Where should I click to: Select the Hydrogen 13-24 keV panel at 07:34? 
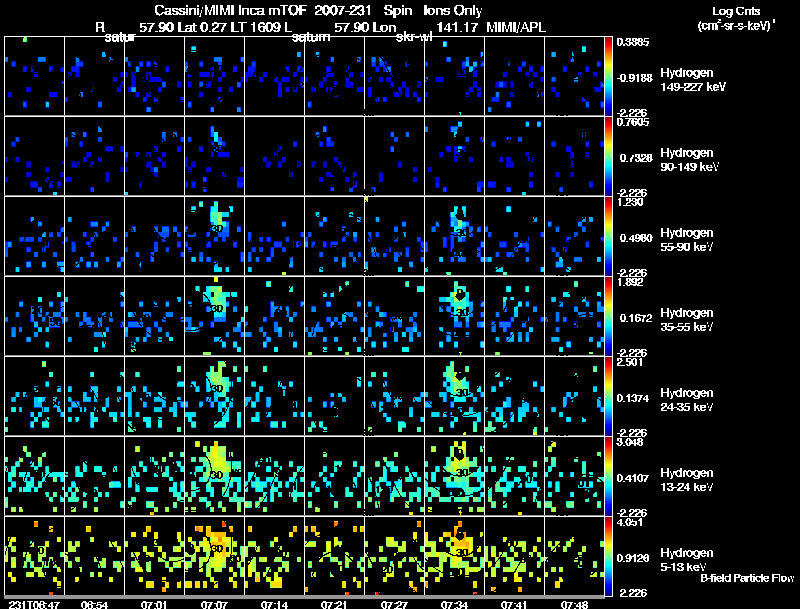454,476
